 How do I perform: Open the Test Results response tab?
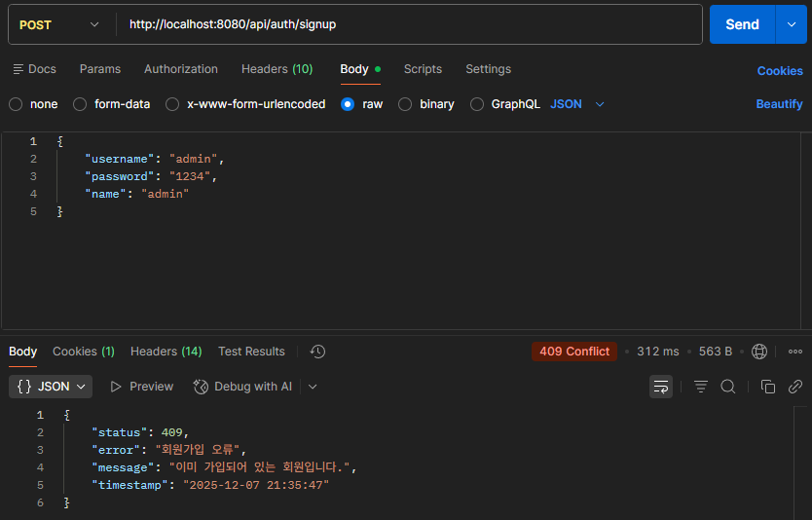(251, 352)
